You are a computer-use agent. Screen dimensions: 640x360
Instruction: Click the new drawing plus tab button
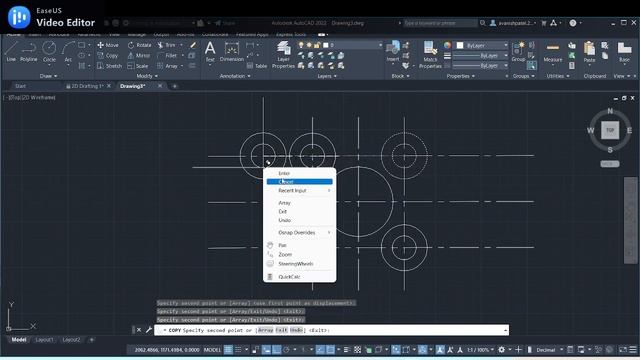coord(175,86)
